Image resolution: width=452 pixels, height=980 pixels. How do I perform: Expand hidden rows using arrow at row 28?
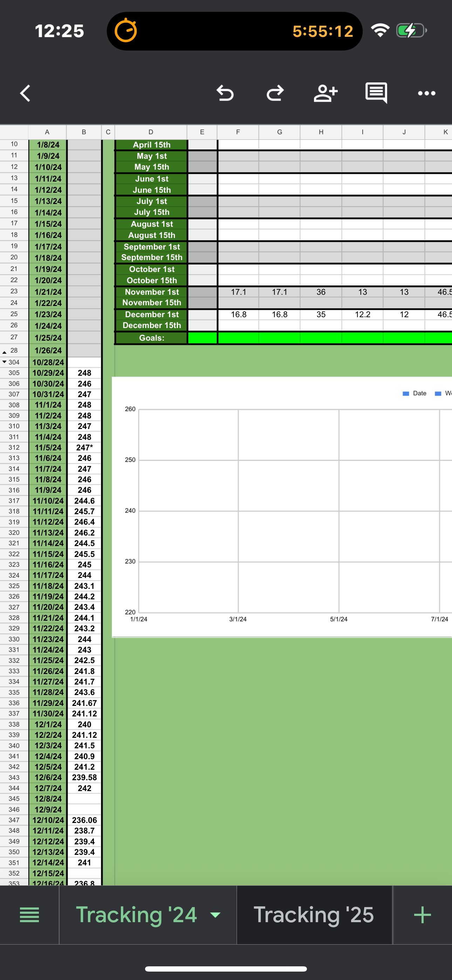(5, 352)
